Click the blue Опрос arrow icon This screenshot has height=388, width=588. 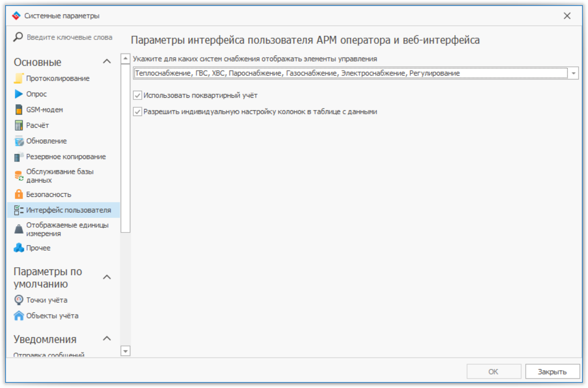(19, 94)
